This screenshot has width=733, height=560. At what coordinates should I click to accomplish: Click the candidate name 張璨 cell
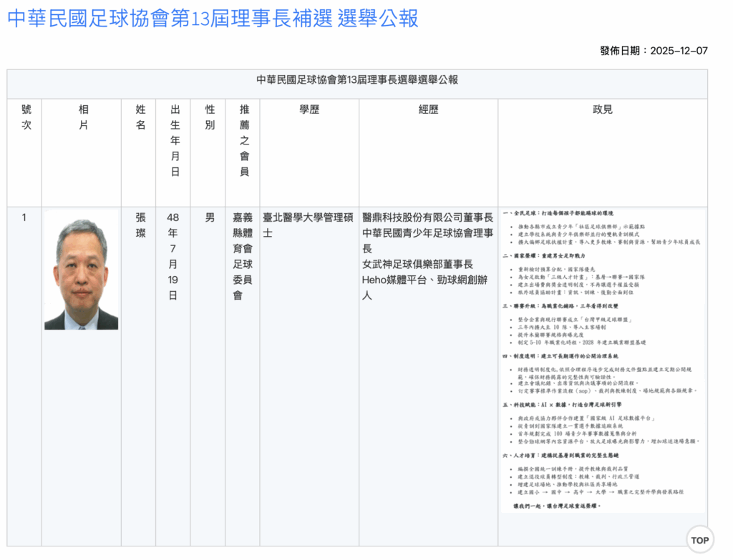(x=140, y=225)
